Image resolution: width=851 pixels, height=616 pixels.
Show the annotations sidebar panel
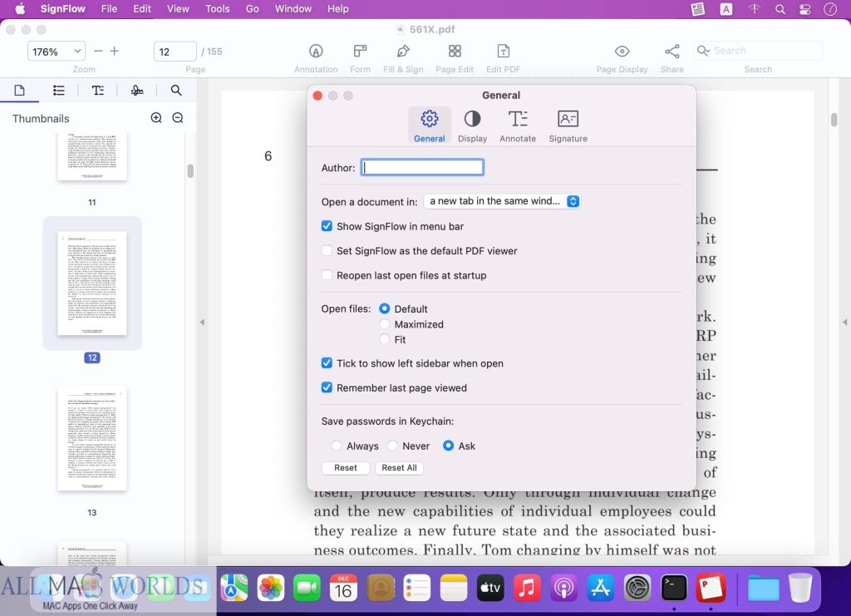point(98,90)
